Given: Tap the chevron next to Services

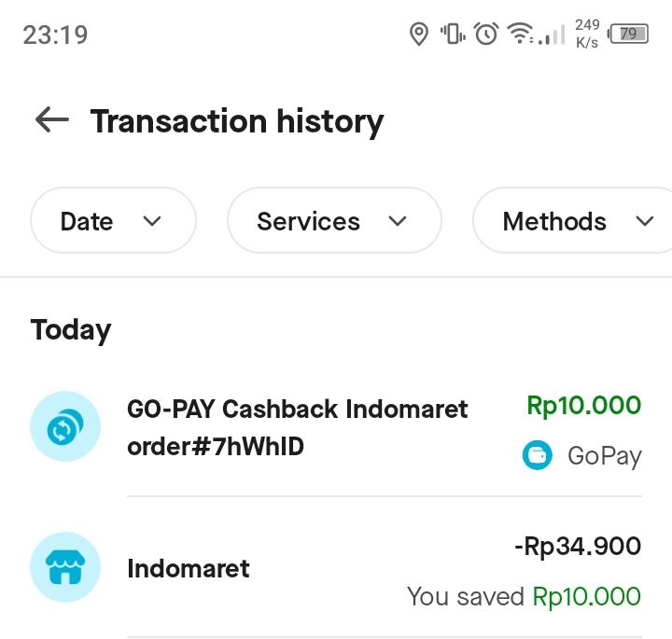Looking at the screenshot, I should [x=397, y=221].
